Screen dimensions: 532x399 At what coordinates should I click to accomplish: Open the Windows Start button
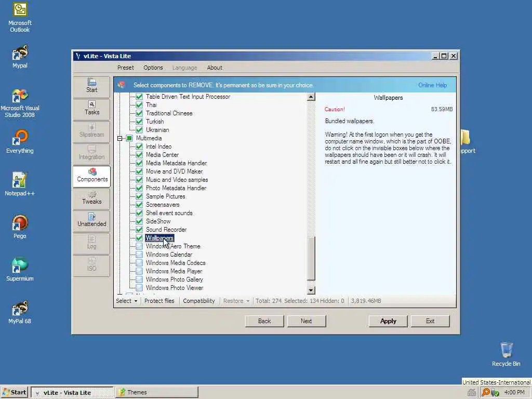click(x=14, y=393)
